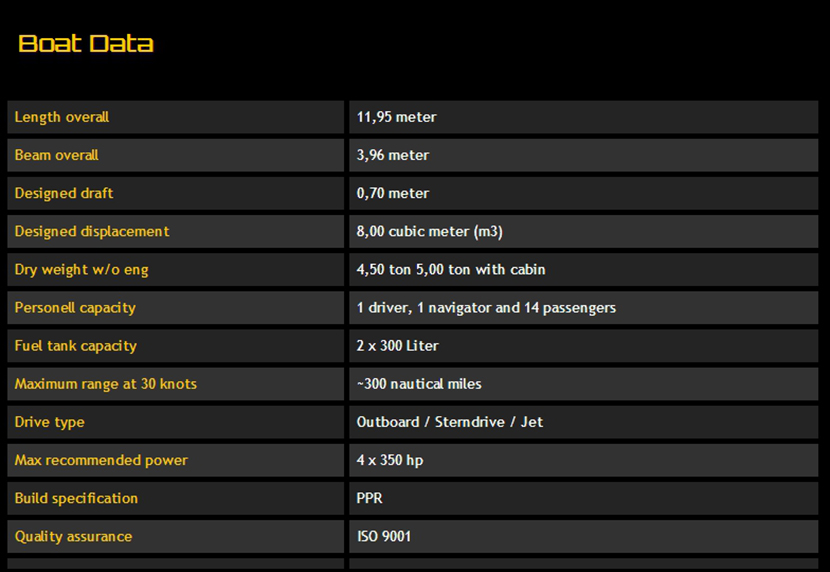Select the ~300 nautical miles value
Screen dimensions: 830x572
coord(419,383)
